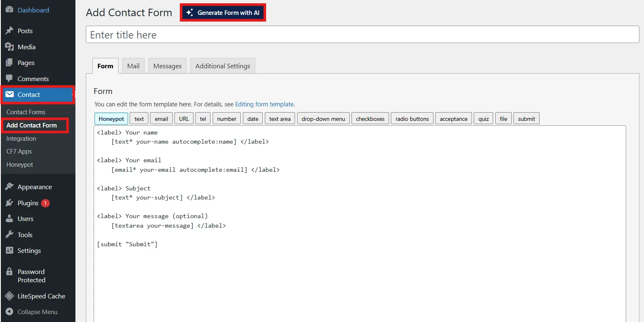
Task: Follow the Editing form template link
Action: [x=264, y=104]
